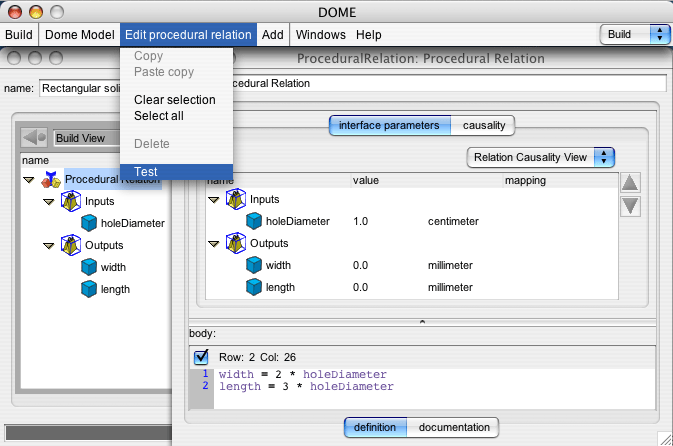Image resolution: width=673 pixels, height=446 pixels.
Task: Click width cube icon in parameters table
Action: tap(254, 265)
